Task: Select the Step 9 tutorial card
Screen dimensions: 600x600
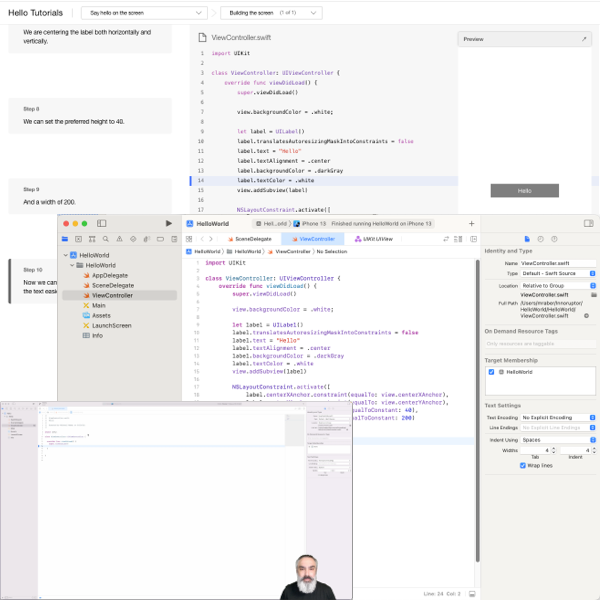Action: [x=90, y=196]
